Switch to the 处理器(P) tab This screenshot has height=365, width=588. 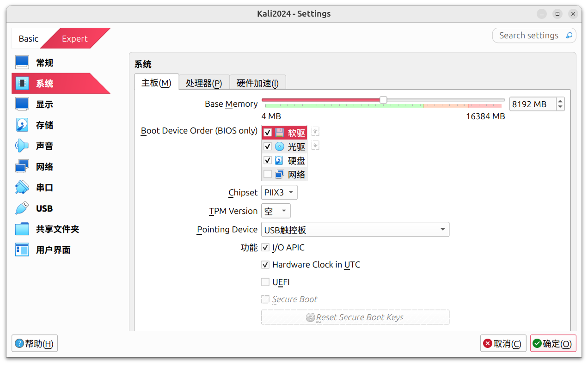(204, 83)
